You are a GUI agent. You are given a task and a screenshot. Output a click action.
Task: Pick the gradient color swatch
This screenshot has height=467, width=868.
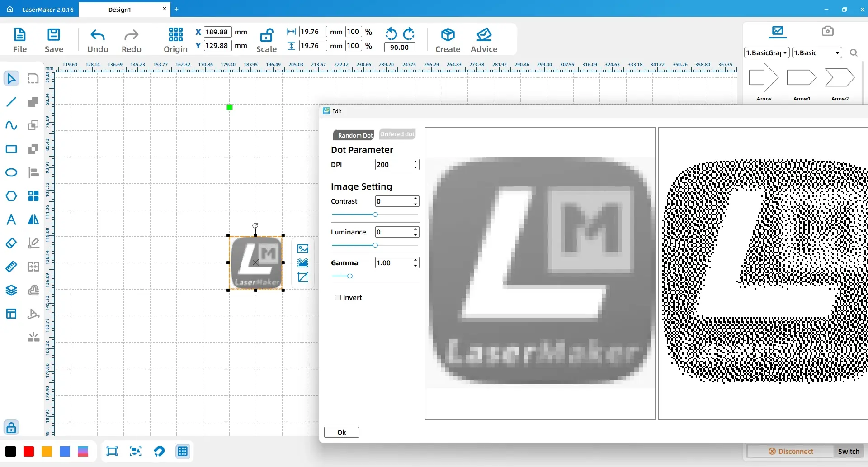pos(83,451)
